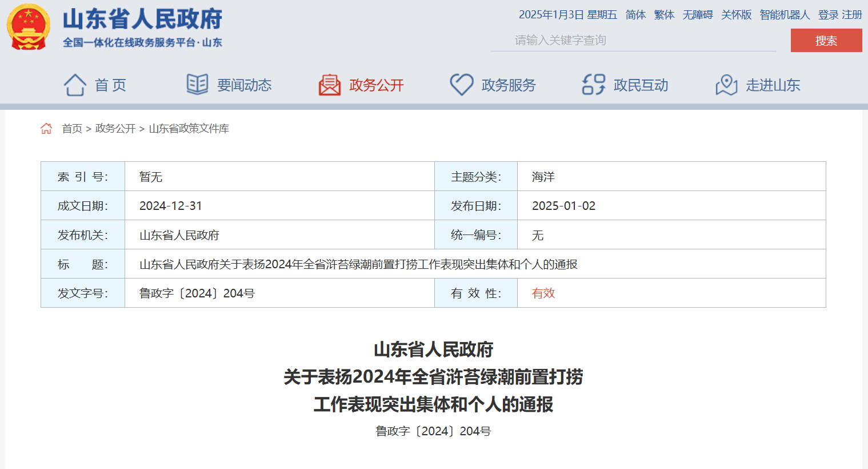Click the 登录 login link
This screenshot has height=469, width=868.
coord(828,15)
